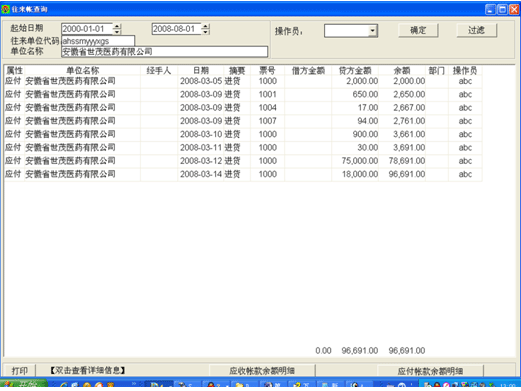Open 应付帐款余额明细 report
The height and width of the screenshot is (391, 521).
430,371
